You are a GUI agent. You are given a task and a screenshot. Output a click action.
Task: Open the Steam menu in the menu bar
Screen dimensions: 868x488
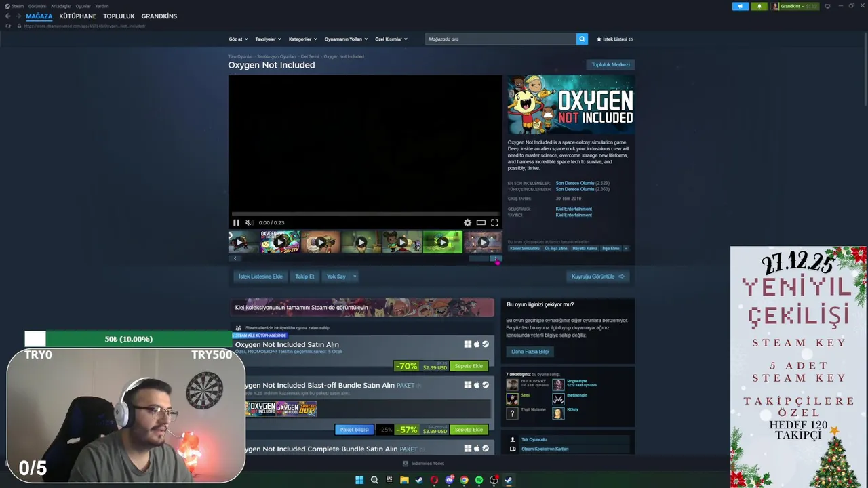click(14, 6)
